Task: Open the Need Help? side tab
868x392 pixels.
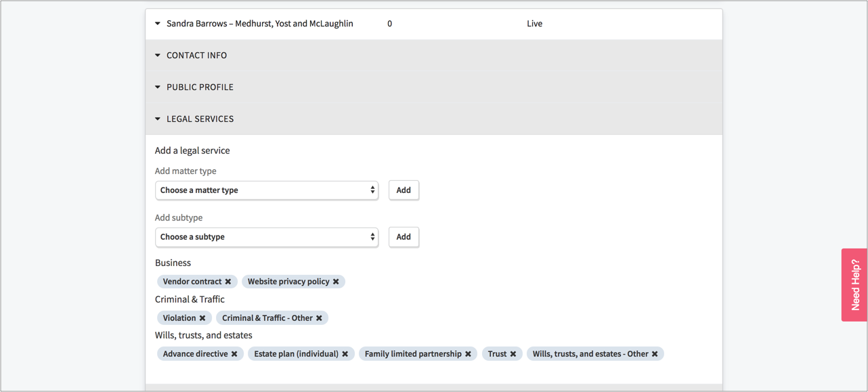Action: (x=854, y=284)
